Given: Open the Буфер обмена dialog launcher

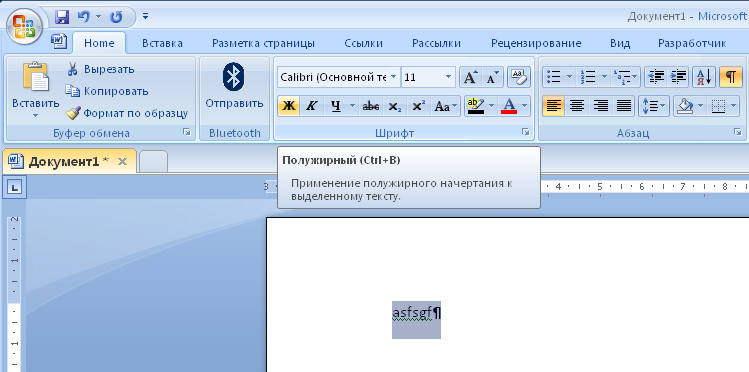Looking at the screenshot, I should pyautogui.click(x=187, y=133).
